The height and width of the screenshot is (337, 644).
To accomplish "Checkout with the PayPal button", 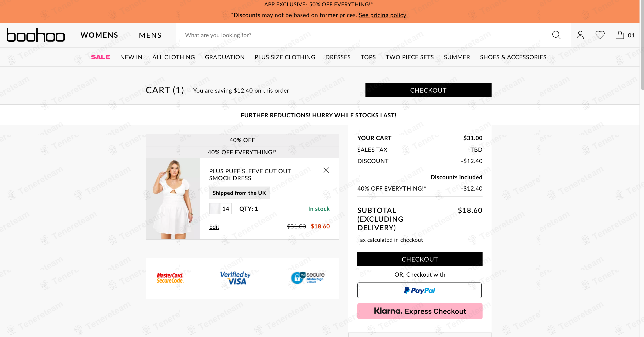I will 419,290.
